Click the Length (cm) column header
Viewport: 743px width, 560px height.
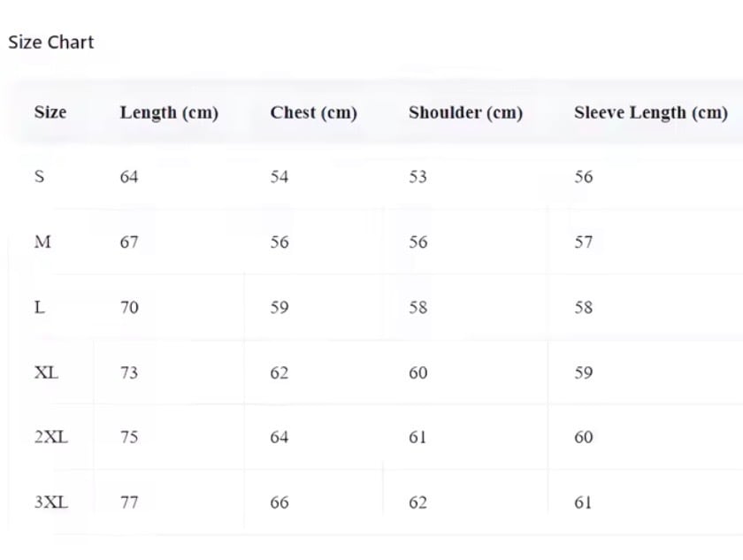(169, 112)
